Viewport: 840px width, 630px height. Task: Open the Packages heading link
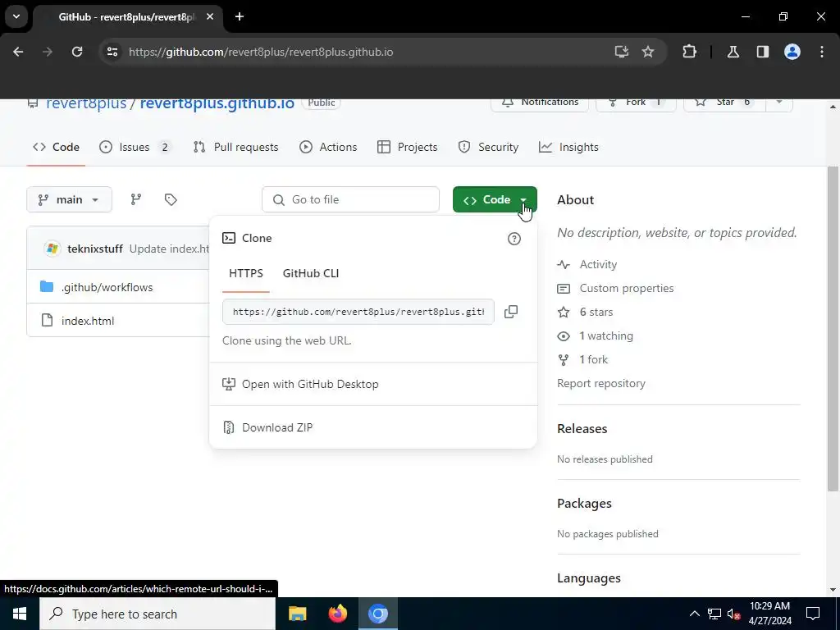[x=584, y=504]
